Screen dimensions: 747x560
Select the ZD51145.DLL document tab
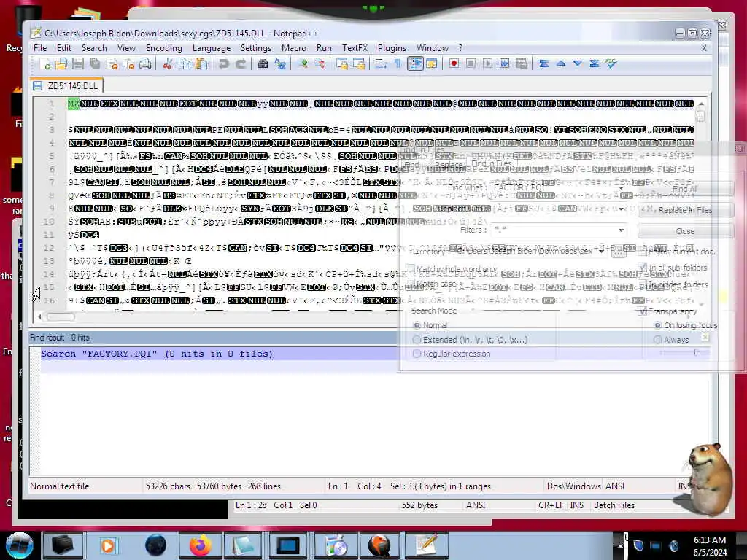click(66, 86)
